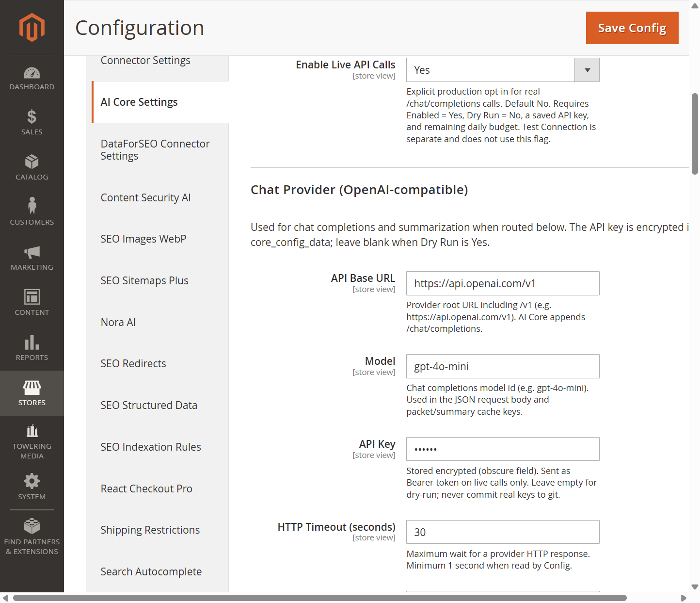This screenshot has width=700, height=603.
Task: Select the Enable Live API Calls Yes field
Action: [503, 70]
